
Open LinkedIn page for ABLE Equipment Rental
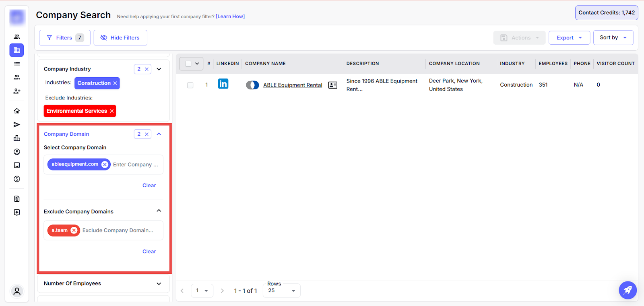(223, 84)
